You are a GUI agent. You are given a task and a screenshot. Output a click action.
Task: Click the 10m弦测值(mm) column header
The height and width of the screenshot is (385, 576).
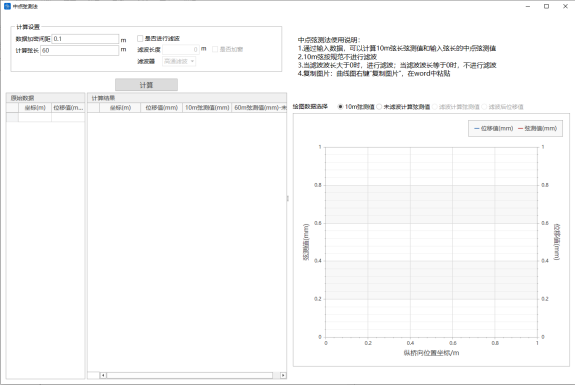click(207, 108)
